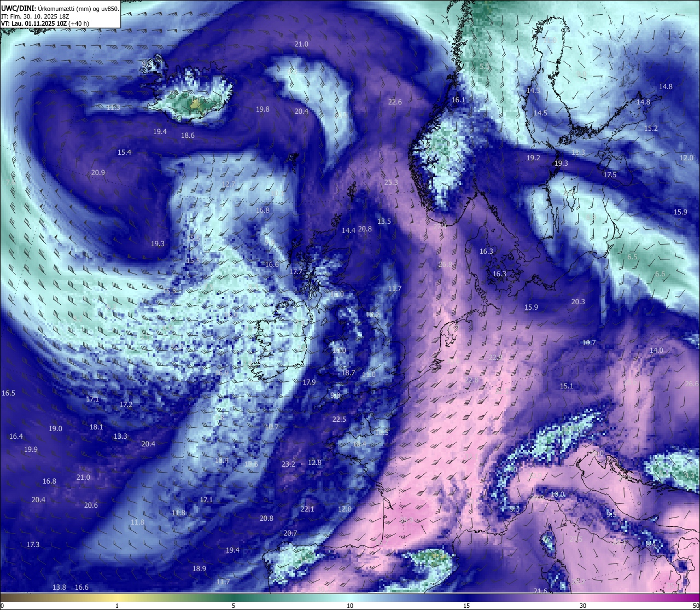Click the UWC/DINI Úrkomumætti title text
Image resolution: width=700 pixels, height=610 pixels.
point(60,9)
